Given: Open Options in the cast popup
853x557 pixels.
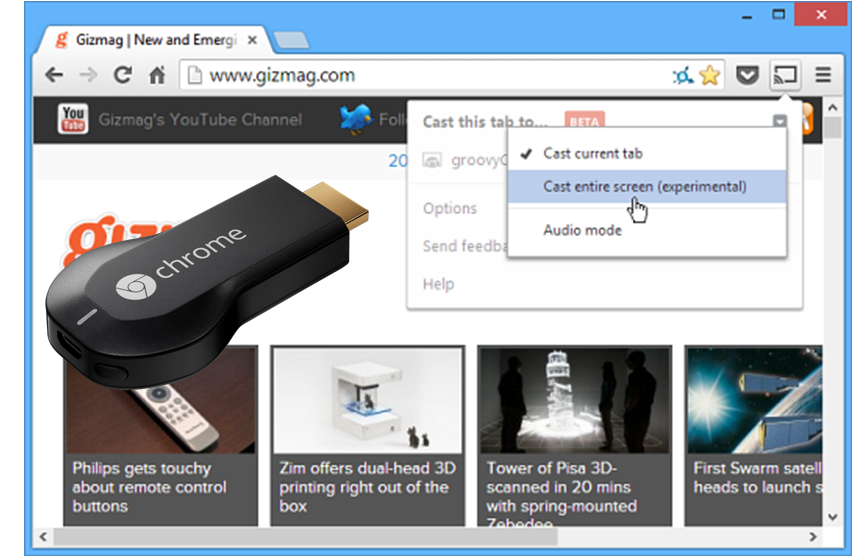Looking at the screenshot, I should [x=450, y=208].
